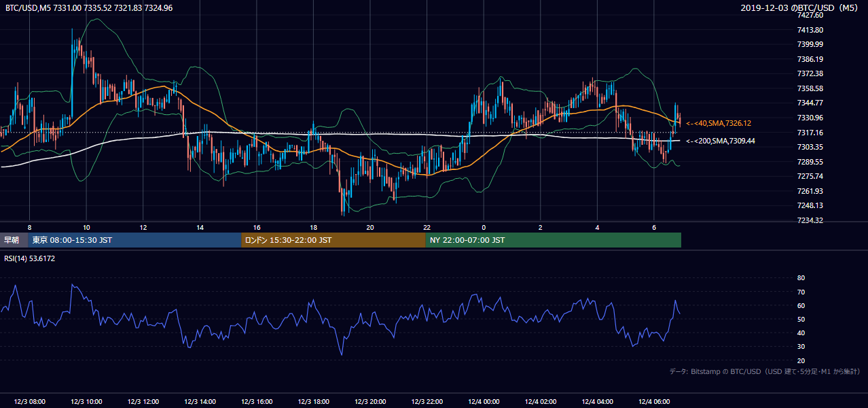Click the 12/4 00:00 time axis label
This screenshot has width=868, height=408.
[x=483, y=401]
